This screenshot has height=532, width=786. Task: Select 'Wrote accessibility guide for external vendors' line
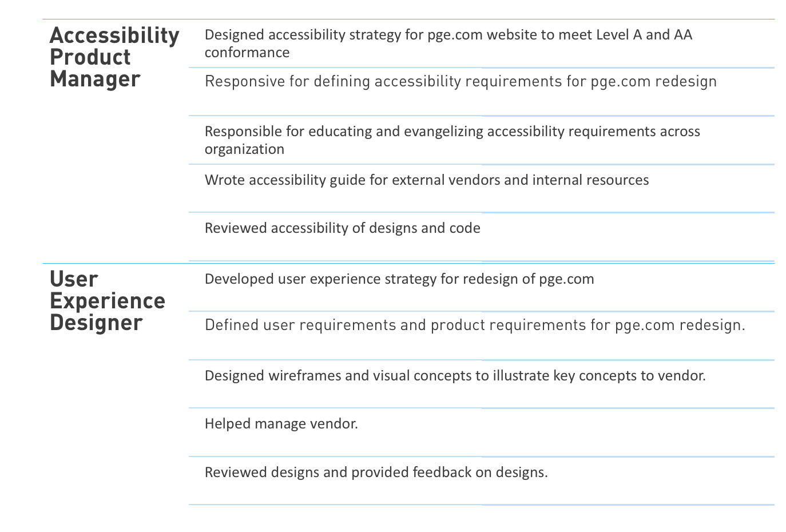tap(427, 180)
